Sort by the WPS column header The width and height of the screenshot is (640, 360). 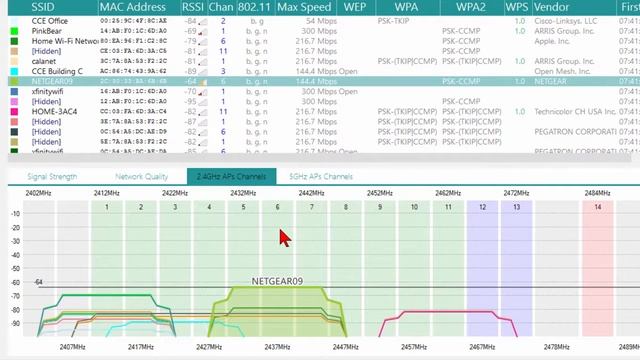pos(517,7)
